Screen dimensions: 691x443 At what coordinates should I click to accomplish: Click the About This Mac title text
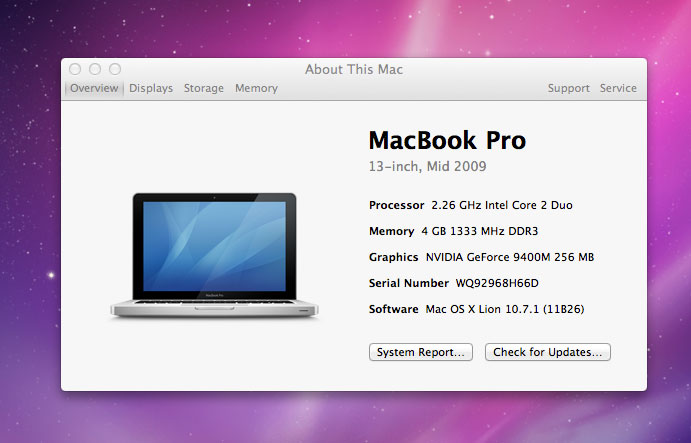(354, 69)
